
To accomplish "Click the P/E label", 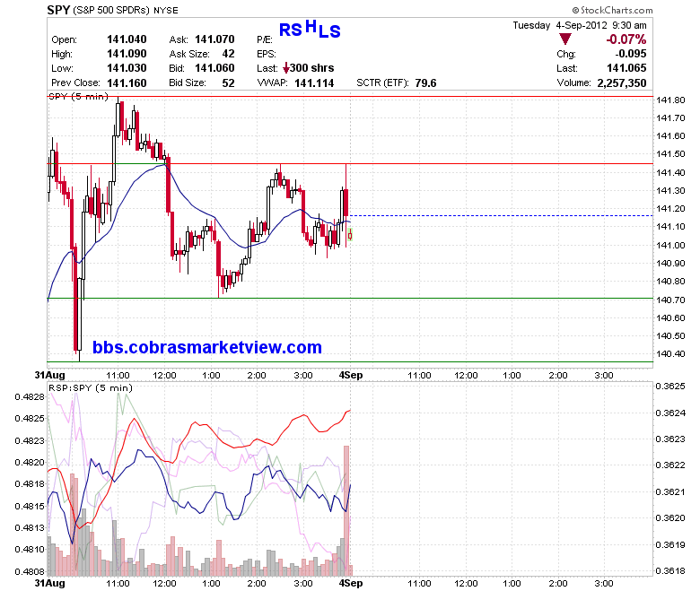I will pyautogui.click(x=264, y=39).
